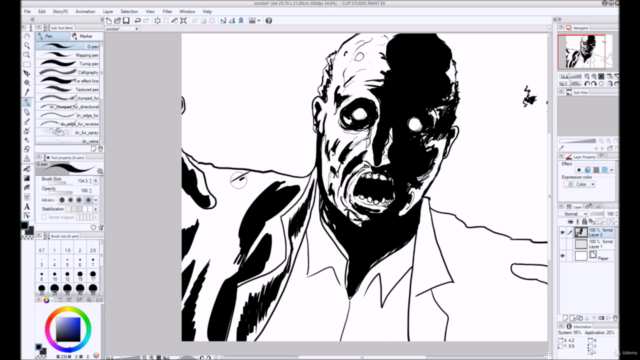Adjust the Opacity stepper arrows
640x360 pixels.
pos(91,191)
